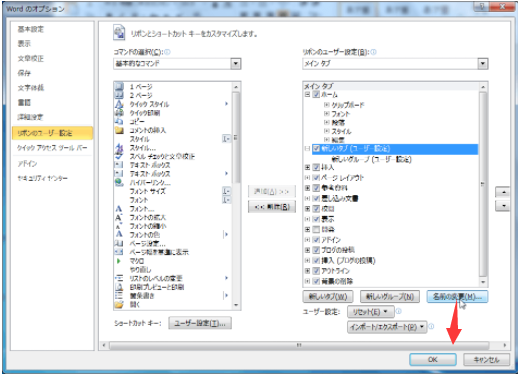Select the 箇条書き bullets icon
The image size is (518, 378).
click(x=119, y=295)
